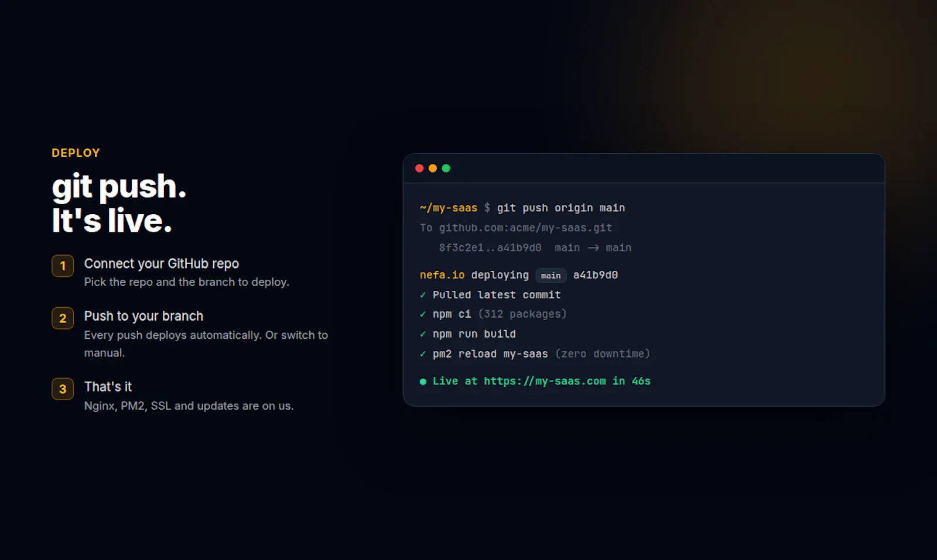This screenshot has width=937, height=560.
Task: Click the orange "nefa.io" text
Action: point(442,275)
